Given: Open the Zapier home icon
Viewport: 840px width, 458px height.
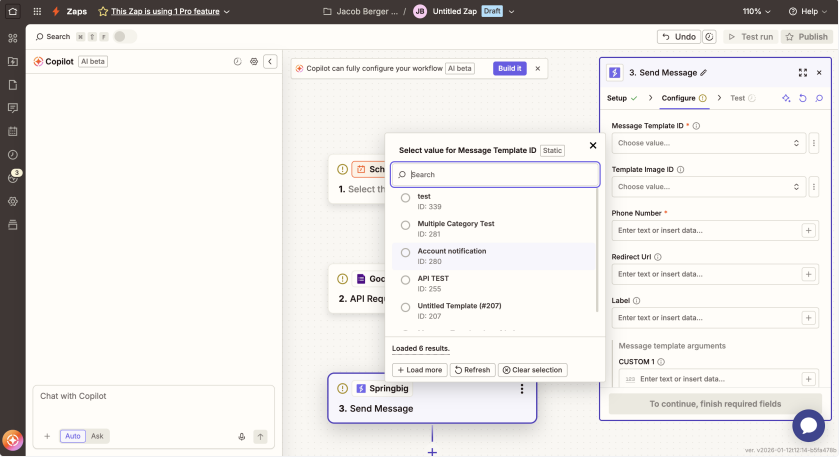Looking at the screenshot, I should click(12, 11).
